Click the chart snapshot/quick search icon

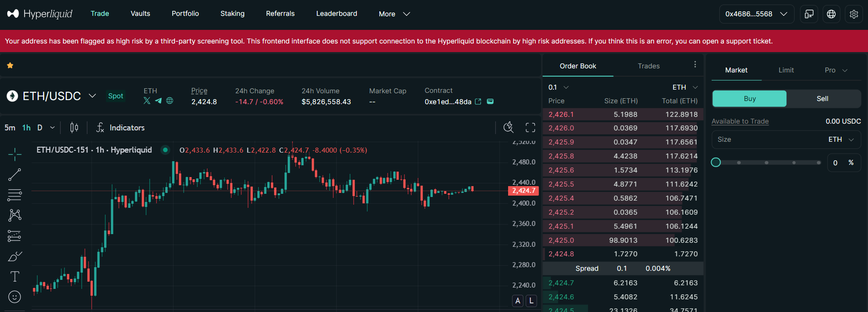(509, 128)
